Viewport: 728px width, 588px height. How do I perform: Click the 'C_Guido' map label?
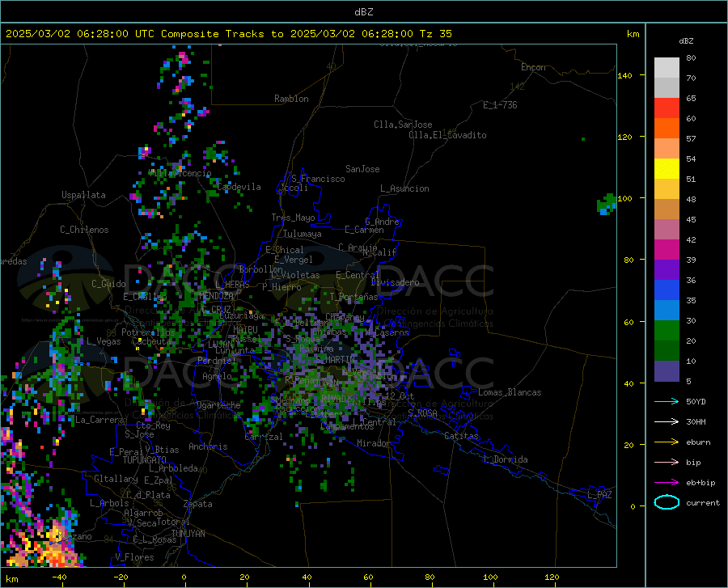coord(108,284)
